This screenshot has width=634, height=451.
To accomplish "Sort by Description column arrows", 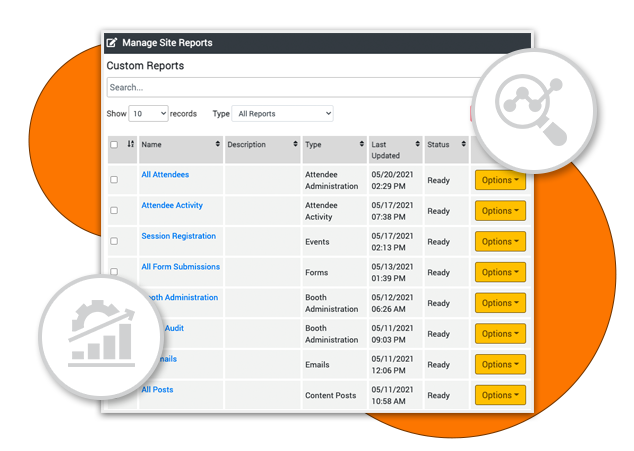I will [x=294, y=145].
